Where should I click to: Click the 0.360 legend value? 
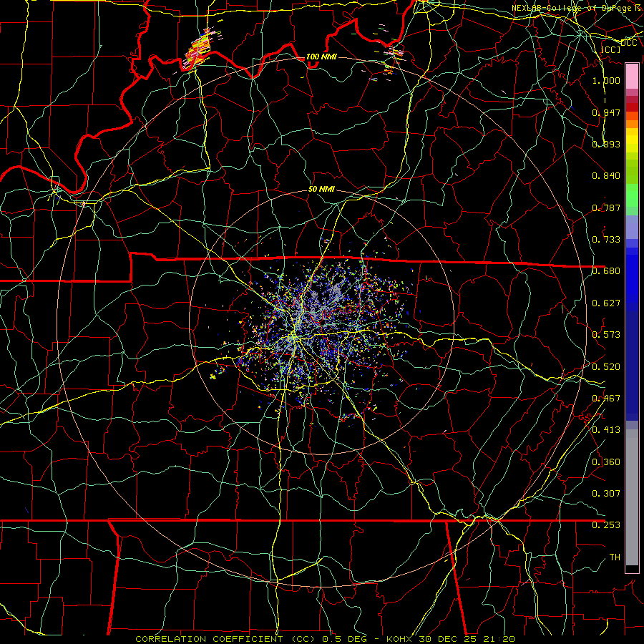click(606, 462)
